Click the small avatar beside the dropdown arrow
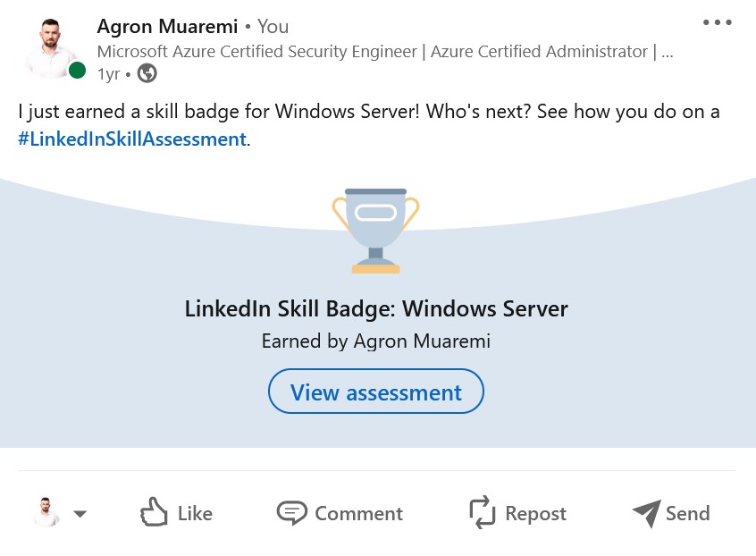756x556 pixels. [46, 513]
